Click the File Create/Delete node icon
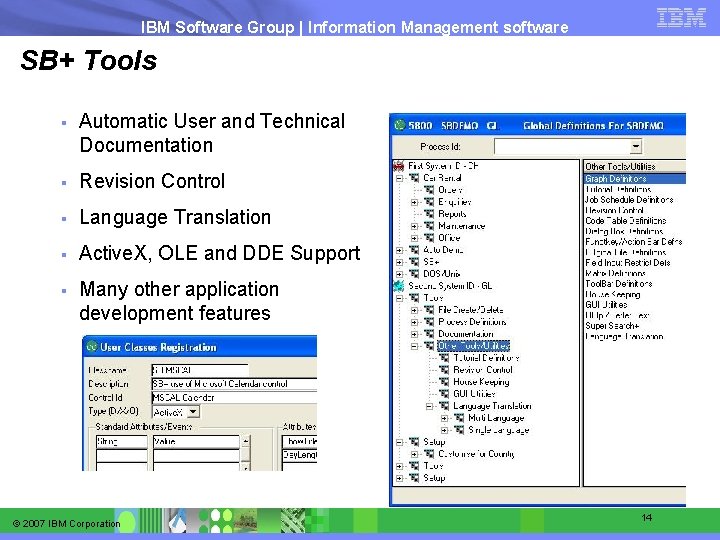This screenshot has height=540, width=720. point(429,310)
